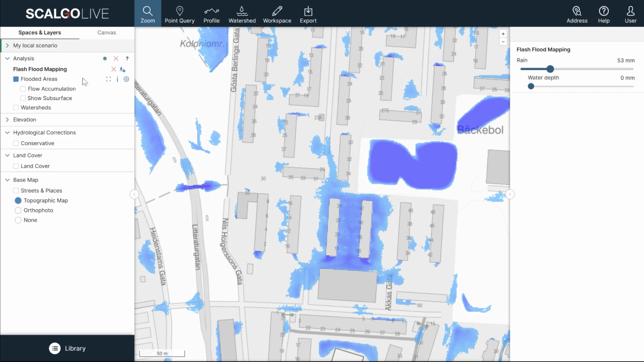Click the Analysis question mark help icon
The image size is (644, 362).
pyautogui.click(x=127, y=58)
